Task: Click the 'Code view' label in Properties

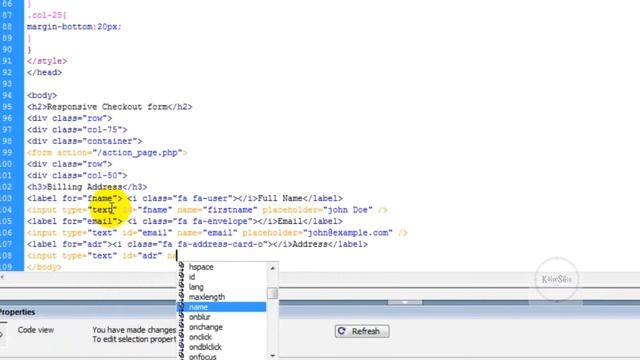Action: pyautogui.click(x=36, y=330)
